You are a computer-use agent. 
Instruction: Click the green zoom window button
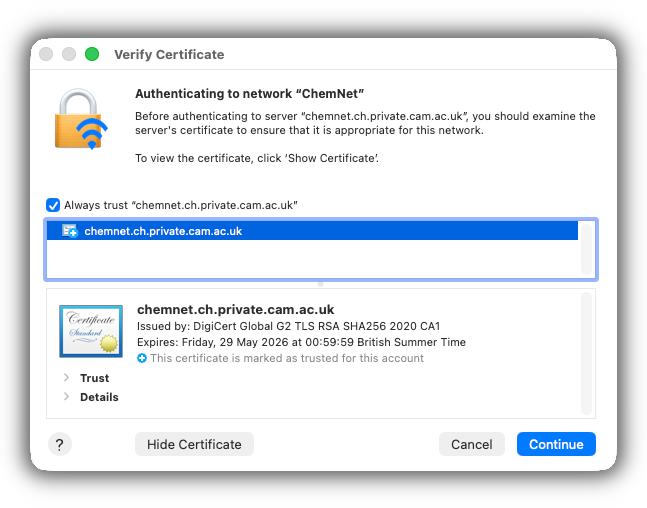point(92,54)
